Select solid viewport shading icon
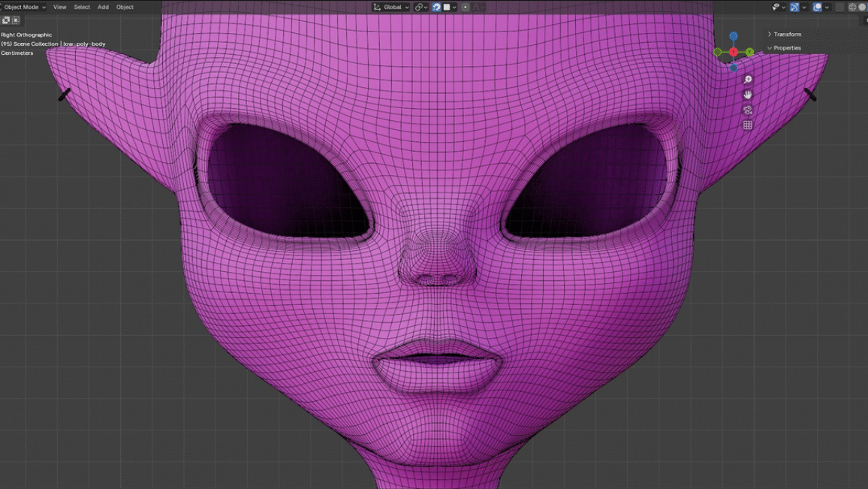 (861, 7)
